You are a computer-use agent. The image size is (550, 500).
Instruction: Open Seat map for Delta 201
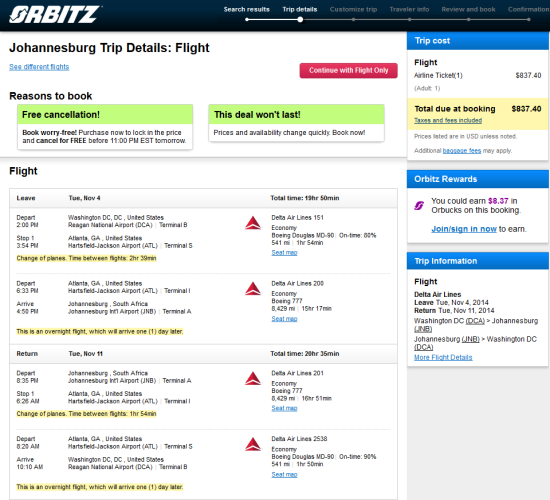pyautogui.click(x=284, y=408)
